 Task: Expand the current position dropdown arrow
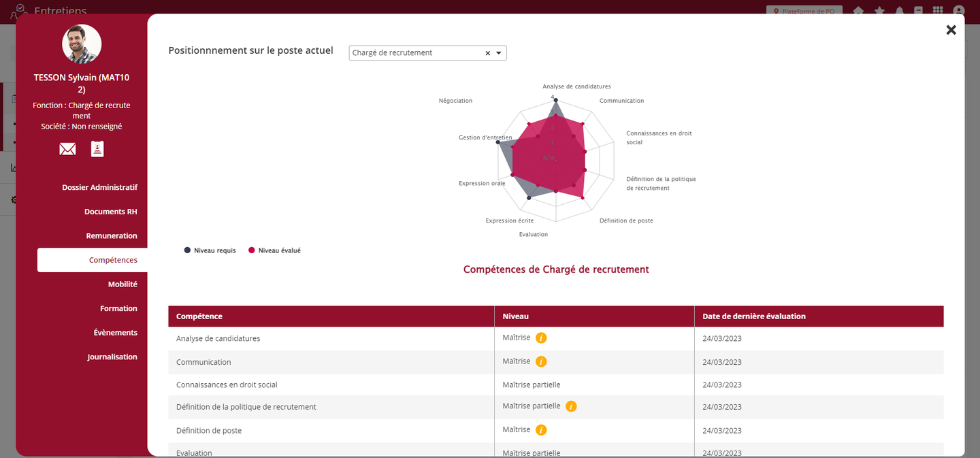(498, 53)
